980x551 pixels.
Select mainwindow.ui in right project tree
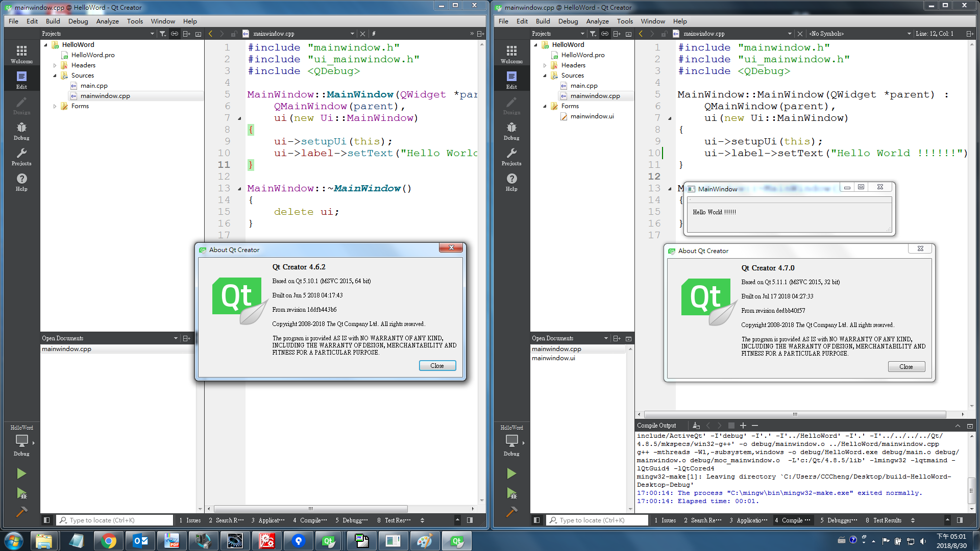point(592,116)
